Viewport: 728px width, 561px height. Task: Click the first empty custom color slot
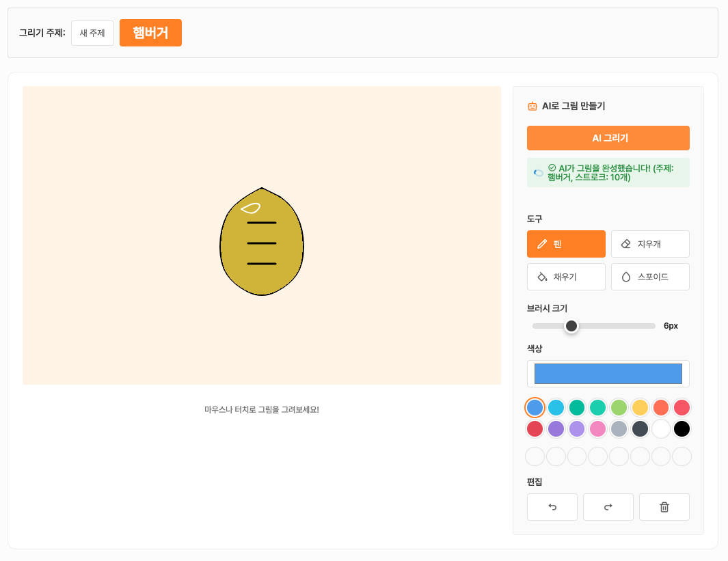[535, 456]
